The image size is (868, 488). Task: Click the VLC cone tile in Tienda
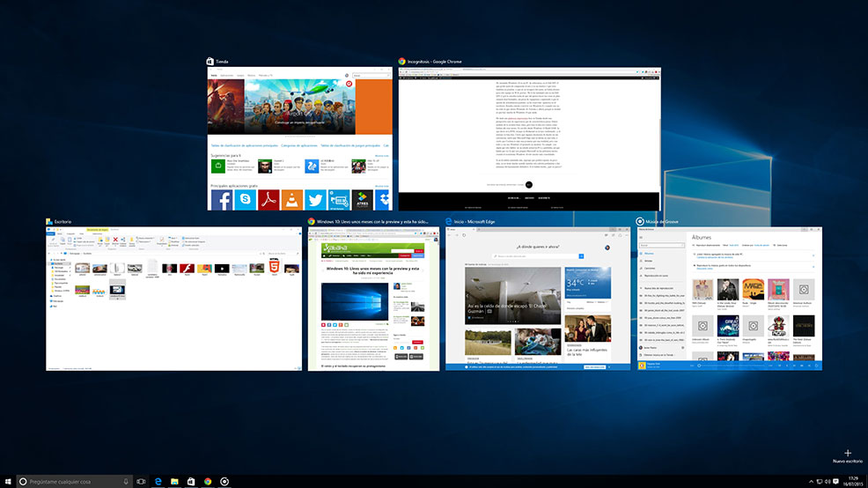291,200
